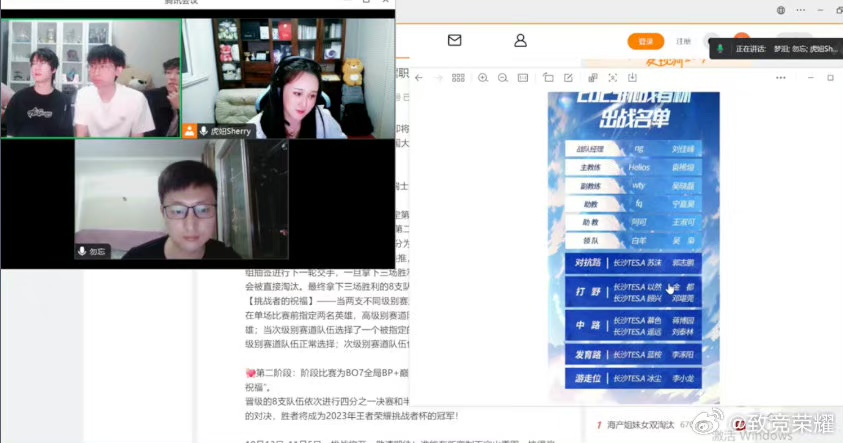The image size is (843, 443).
Task: Click the orange host badge on 虎妞Sherry
Action: tap(189, 131)
